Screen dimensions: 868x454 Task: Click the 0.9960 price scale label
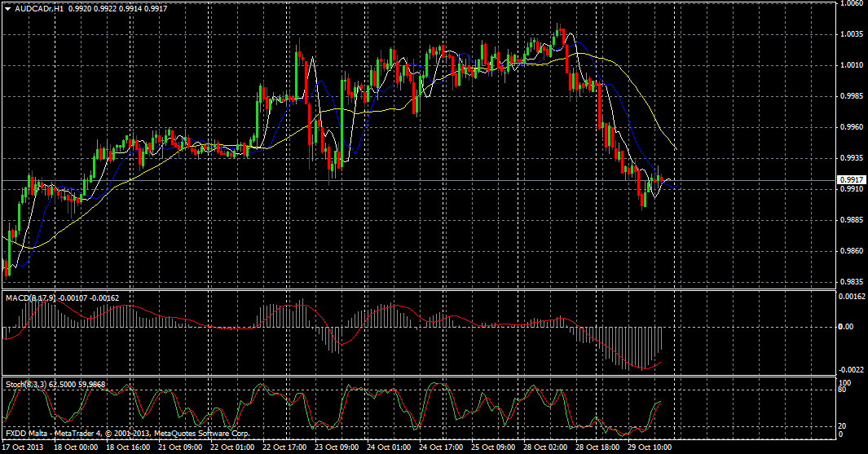tap(851, 127)
